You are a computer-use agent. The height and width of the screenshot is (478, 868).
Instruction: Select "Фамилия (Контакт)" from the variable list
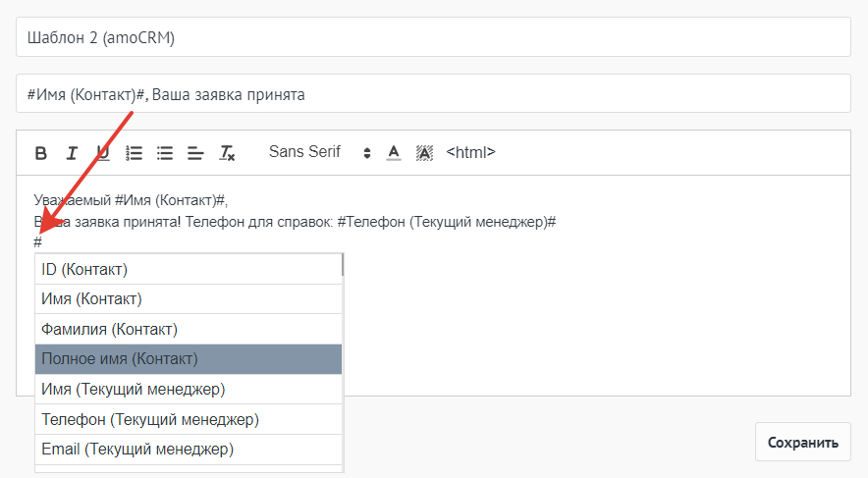189,329
